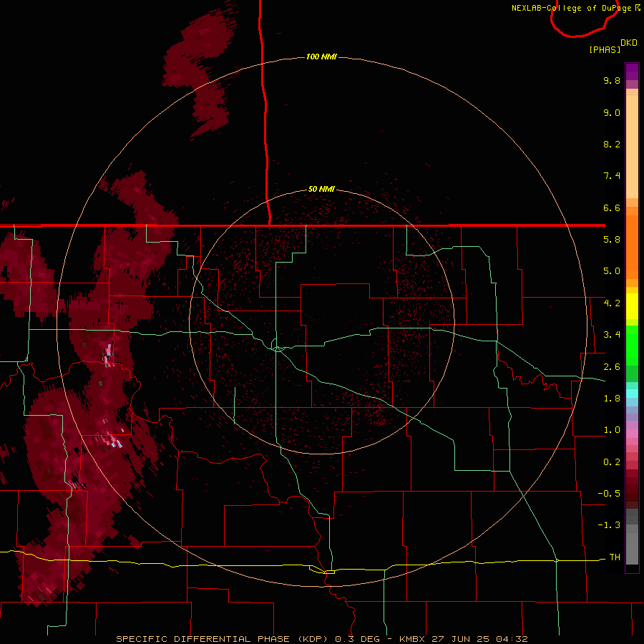Click the 7.4 scale value
The height and width of the screenshot is (644, 644).
pyautogui.click(x=612, y=176)
